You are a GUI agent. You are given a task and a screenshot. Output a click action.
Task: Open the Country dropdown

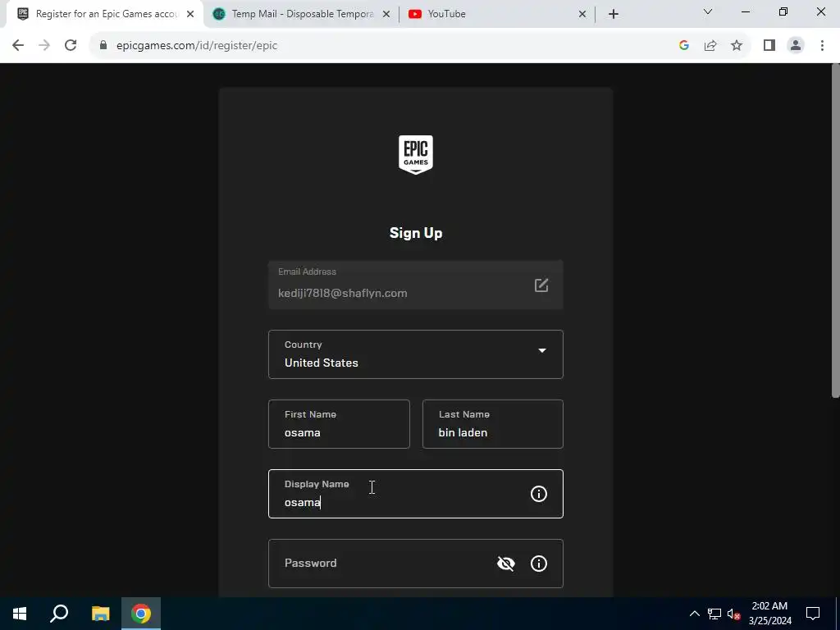pos(416,354)
